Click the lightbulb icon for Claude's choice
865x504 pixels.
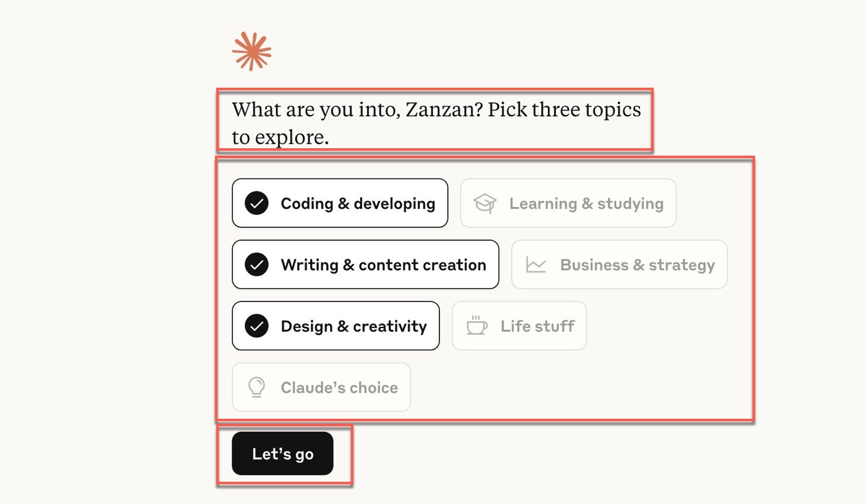tap(256, 387)
